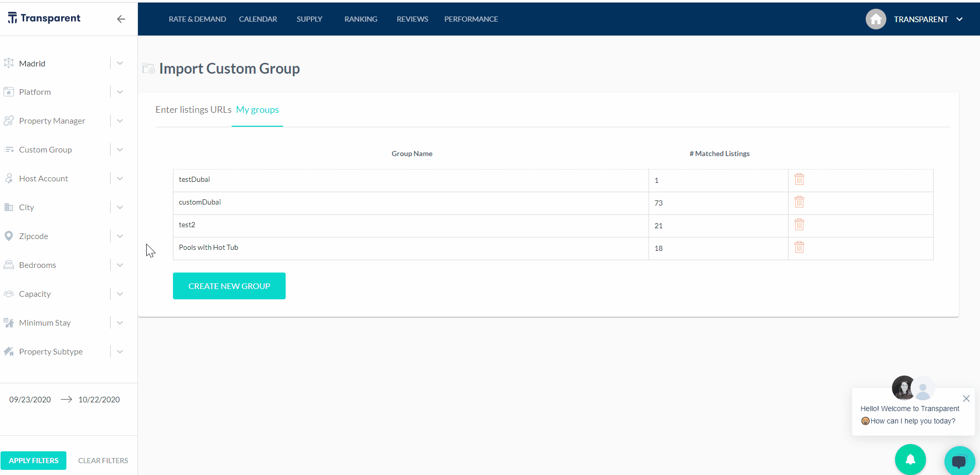Screen dimensions: 980x475
Task: Go to the Reviews section
Action: [412, 19]
